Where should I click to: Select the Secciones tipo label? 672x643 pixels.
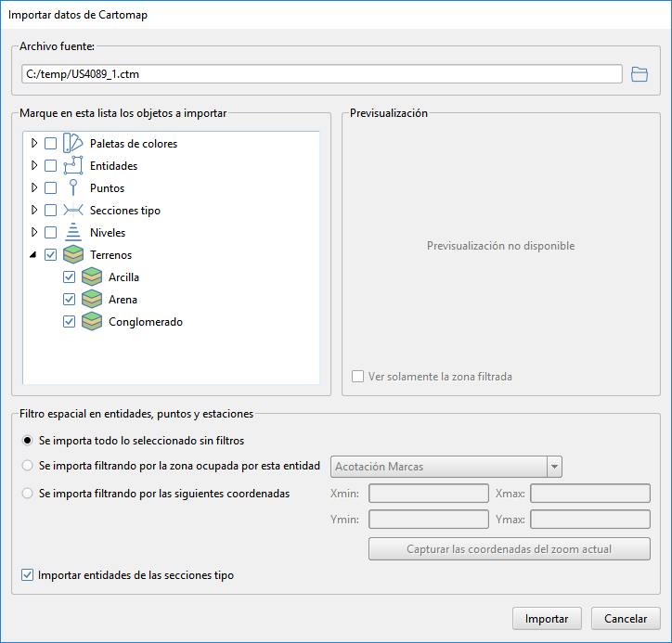point(125,211)
